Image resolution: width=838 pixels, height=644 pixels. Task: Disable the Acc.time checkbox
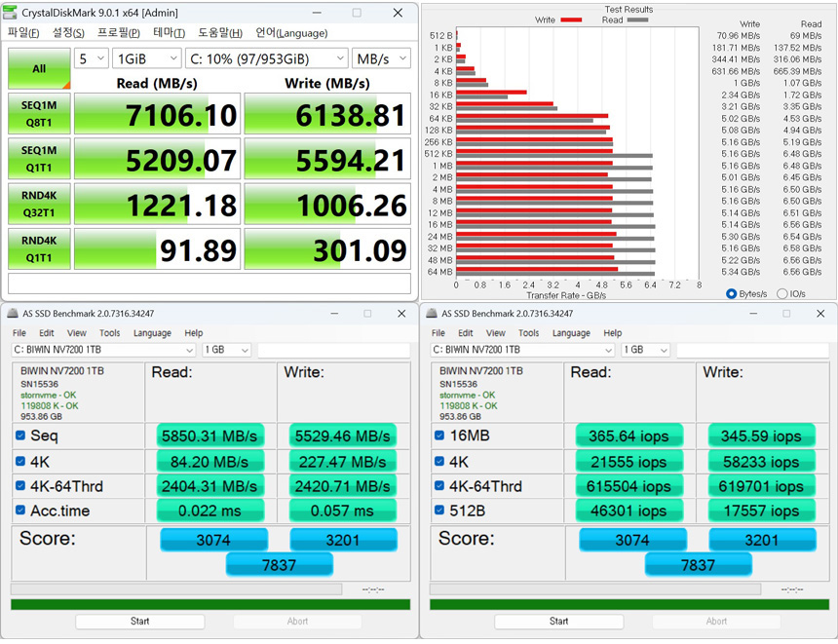click(x=20, y=510)
